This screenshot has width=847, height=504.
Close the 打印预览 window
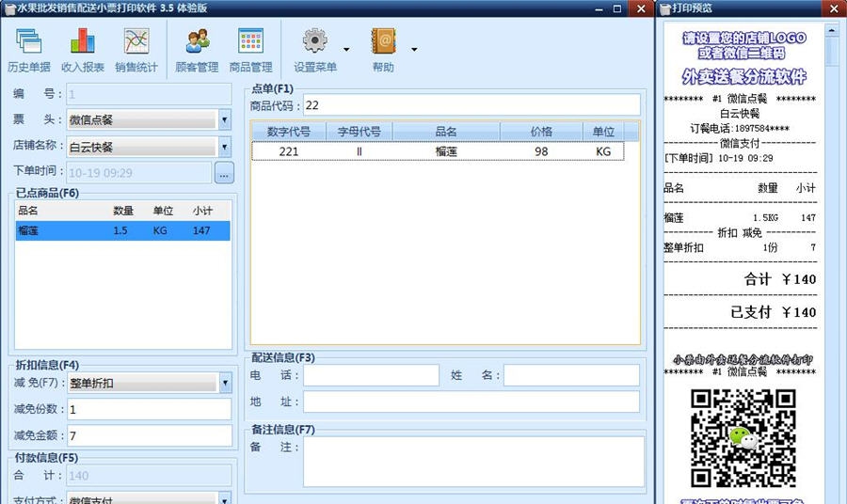click(x=833, y=8)
